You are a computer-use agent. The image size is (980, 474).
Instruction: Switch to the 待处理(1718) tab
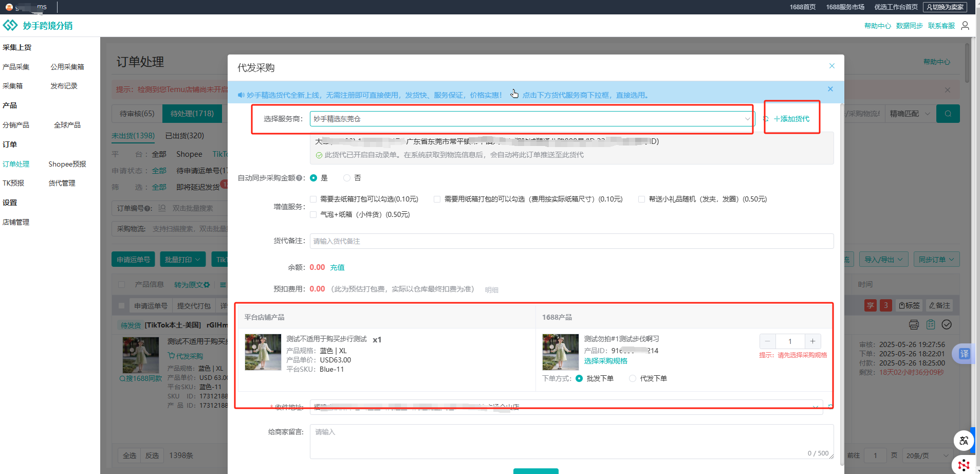[192, 114]
